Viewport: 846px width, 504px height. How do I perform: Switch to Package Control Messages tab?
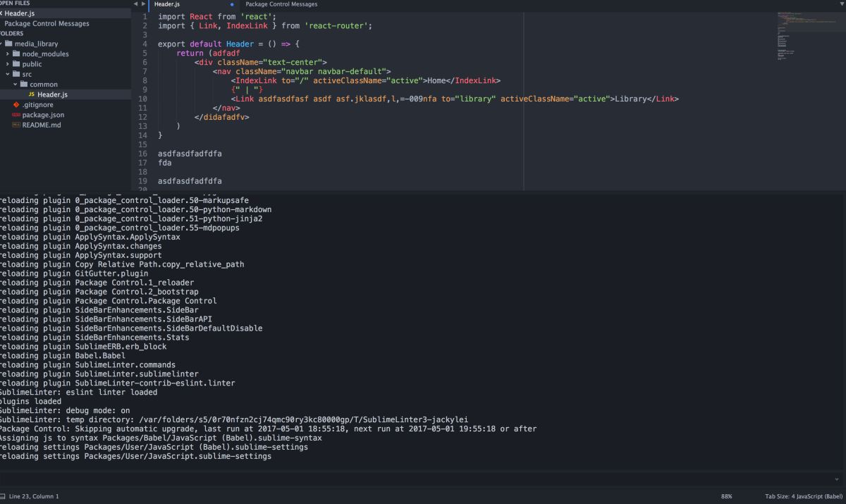pyautogui.click(x=281, y=4)
